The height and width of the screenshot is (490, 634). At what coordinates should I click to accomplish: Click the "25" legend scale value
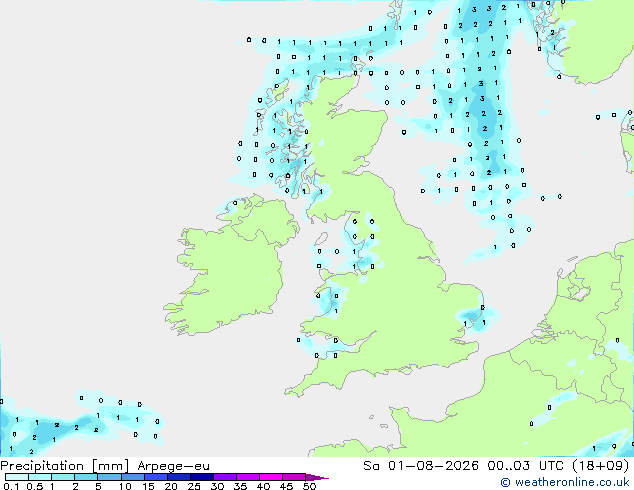click(x=194, y=486)
